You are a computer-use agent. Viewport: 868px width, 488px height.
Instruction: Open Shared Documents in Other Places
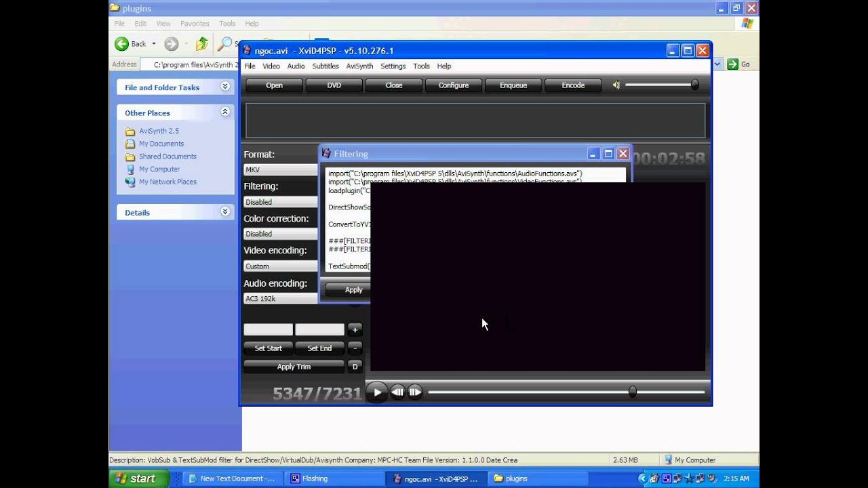coord(167,157)
